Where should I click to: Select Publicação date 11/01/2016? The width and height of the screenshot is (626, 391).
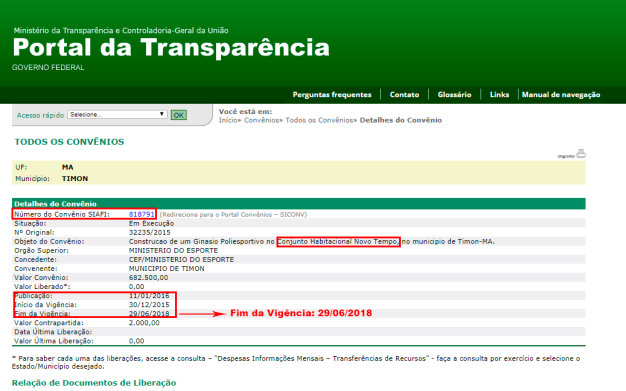(149, 296)
